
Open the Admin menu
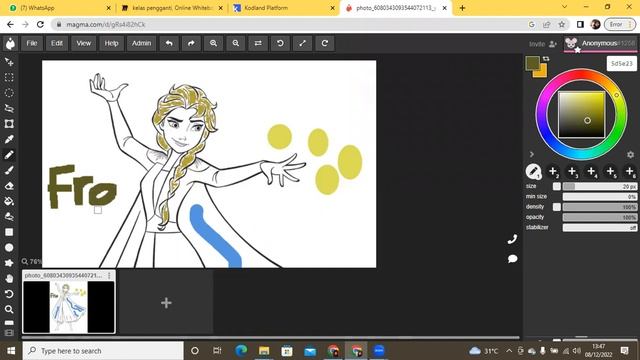(x=142, y=43)
